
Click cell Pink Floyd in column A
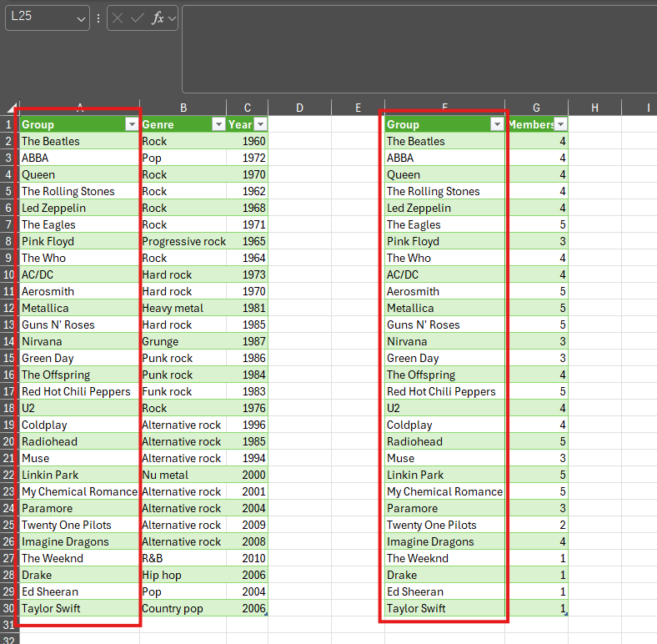79,241
